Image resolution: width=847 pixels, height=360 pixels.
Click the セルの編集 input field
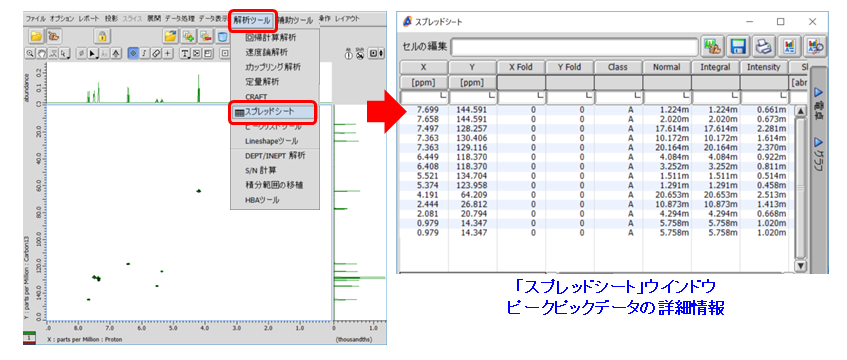pos(575,46)
